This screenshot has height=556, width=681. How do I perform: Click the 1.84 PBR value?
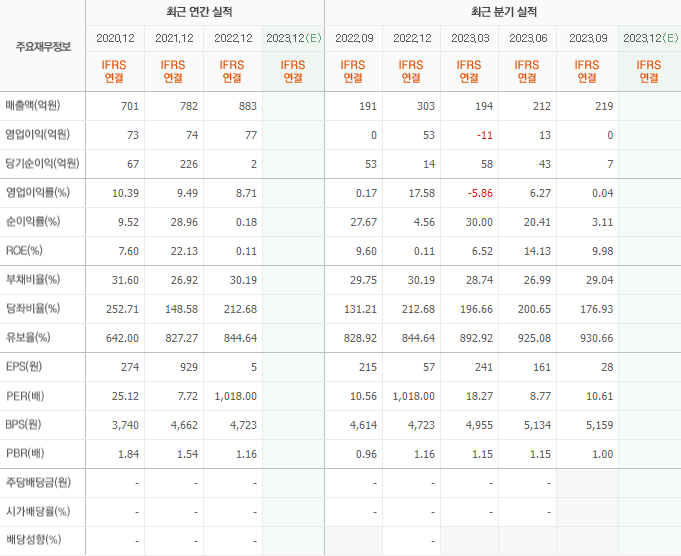129,454
